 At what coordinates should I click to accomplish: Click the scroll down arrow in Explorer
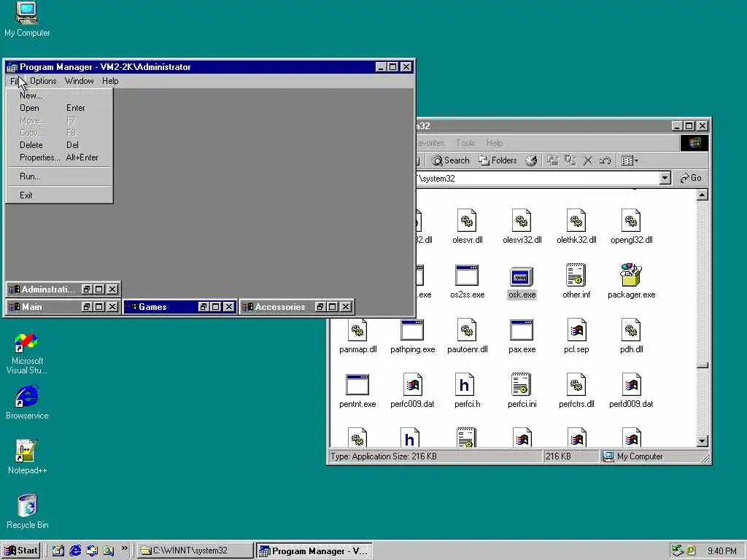(703, 441)
